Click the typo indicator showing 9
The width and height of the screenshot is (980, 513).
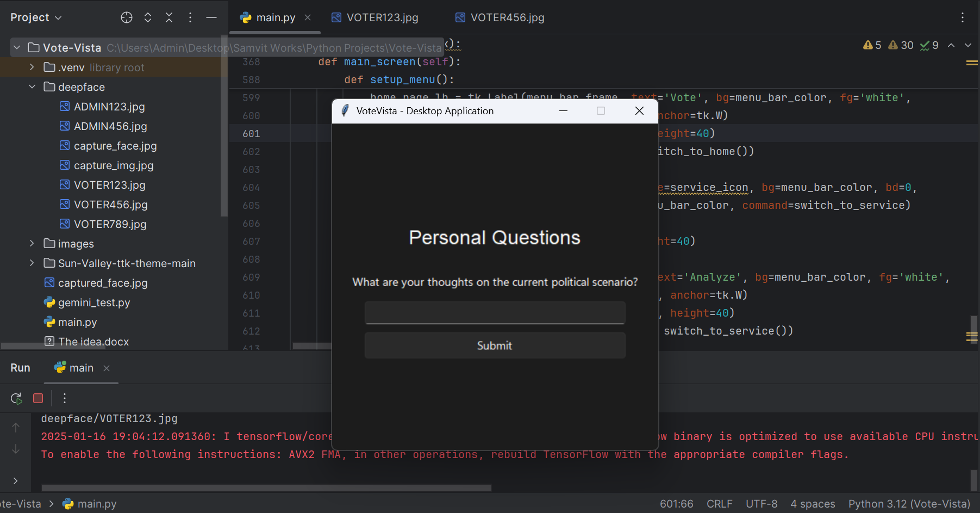point(929,45)
